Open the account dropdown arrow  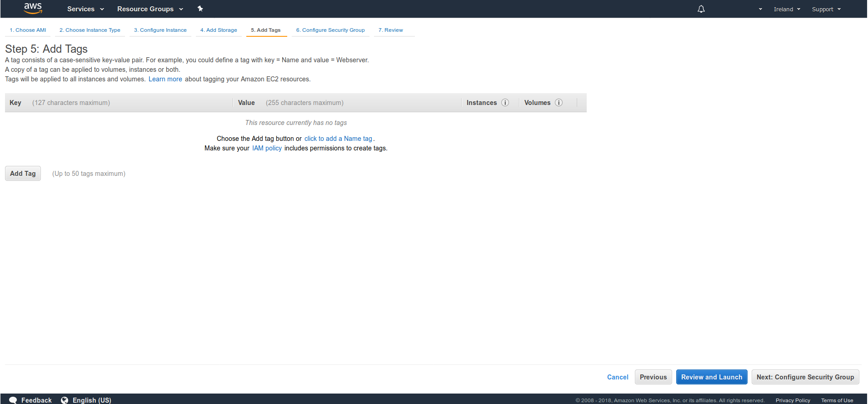(760, 9)
